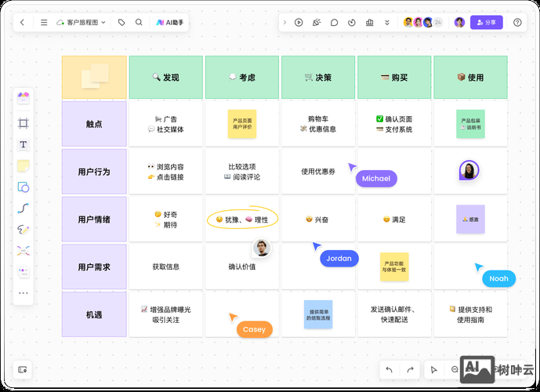
Task: Select the Pen drawing tool
Action: pyautogui.click(x=24, y=230)
